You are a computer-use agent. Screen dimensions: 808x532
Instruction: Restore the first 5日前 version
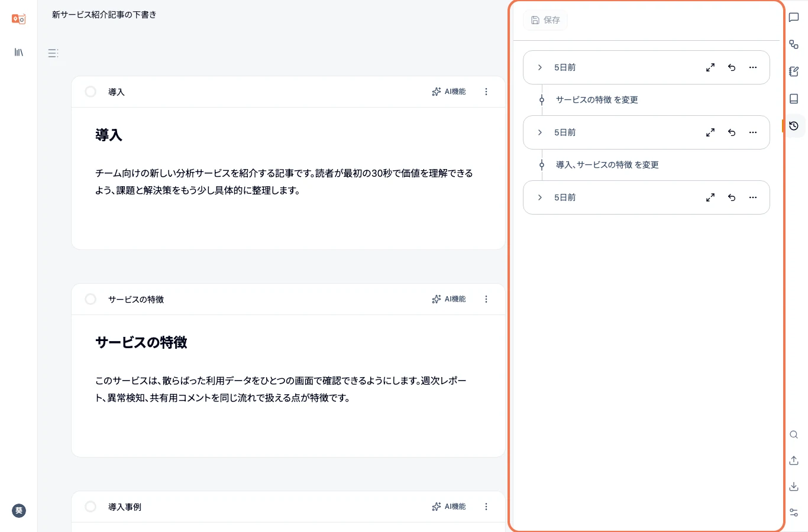coord(732,67)
